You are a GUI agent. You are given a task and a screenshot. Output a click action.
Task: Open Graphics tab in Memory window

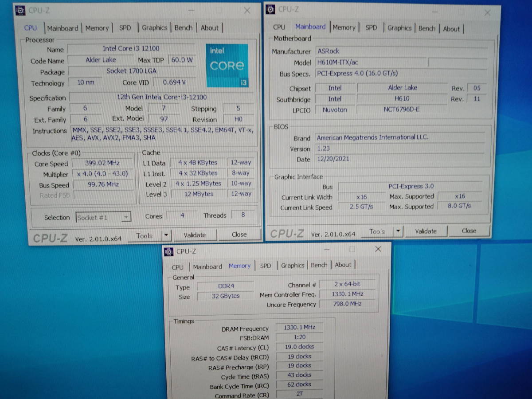(293, 266)
